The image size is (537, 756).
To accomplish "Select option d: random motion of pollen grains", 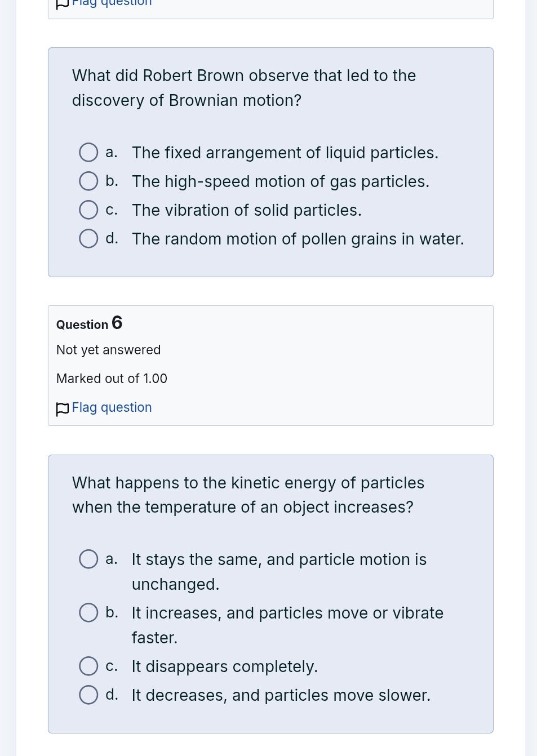I will point(88,238).
